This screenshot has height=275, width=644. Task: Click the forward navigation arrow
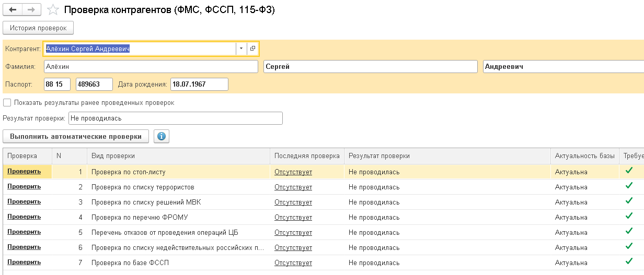31,9
